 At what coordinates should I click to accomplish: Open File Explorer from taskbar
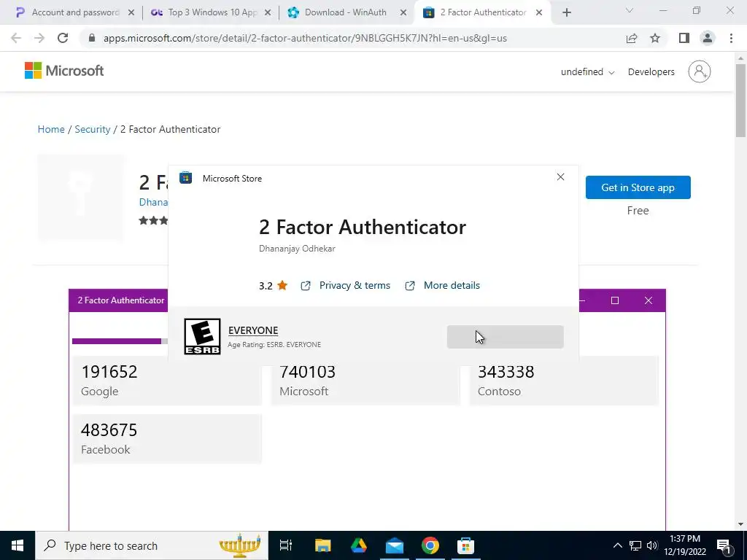322,545
